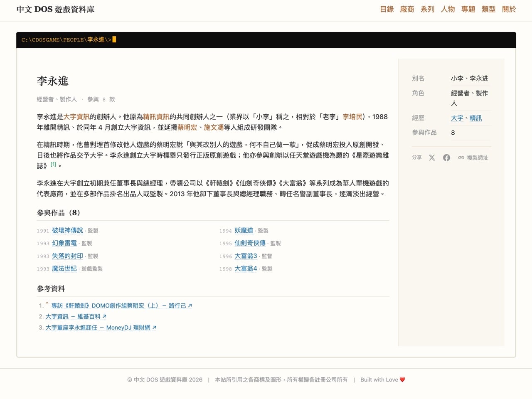Open the 目錄 nav item

pos(387,9)
